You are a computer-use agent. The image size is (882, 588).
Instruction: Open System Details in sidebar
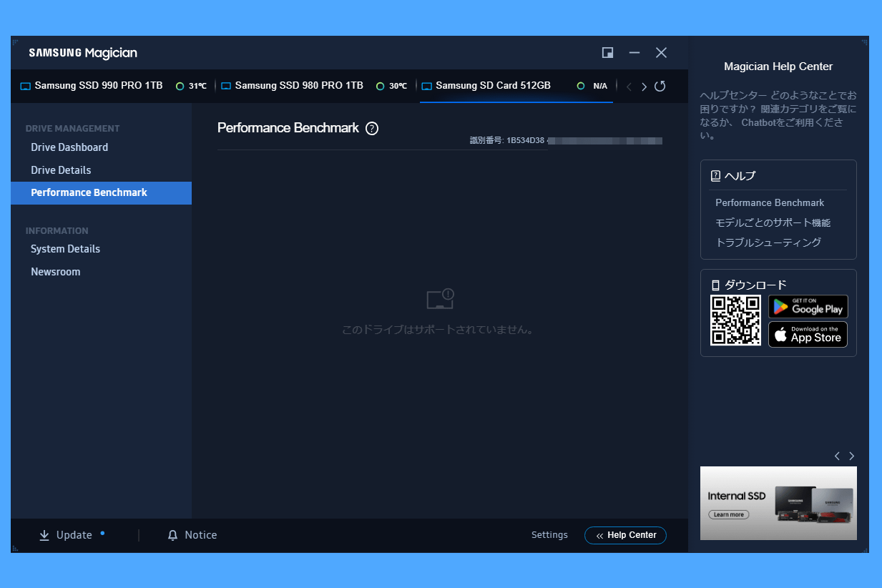point(65,249)
